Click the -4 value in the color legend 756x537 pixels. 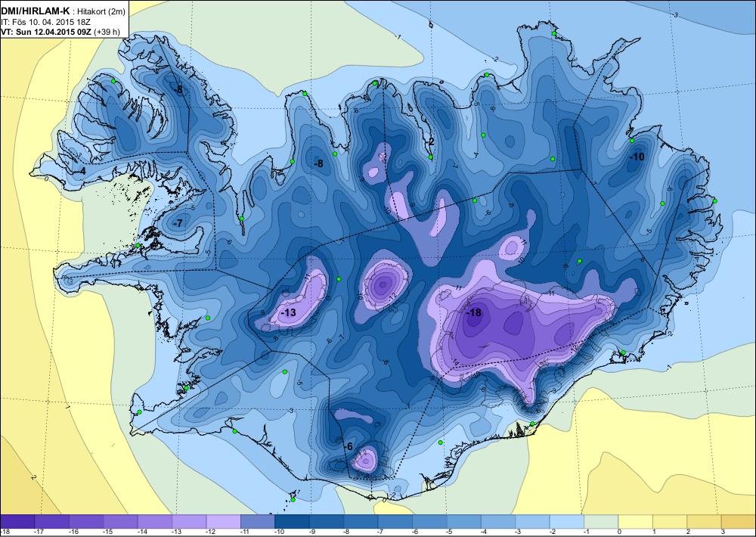point(484,532)
